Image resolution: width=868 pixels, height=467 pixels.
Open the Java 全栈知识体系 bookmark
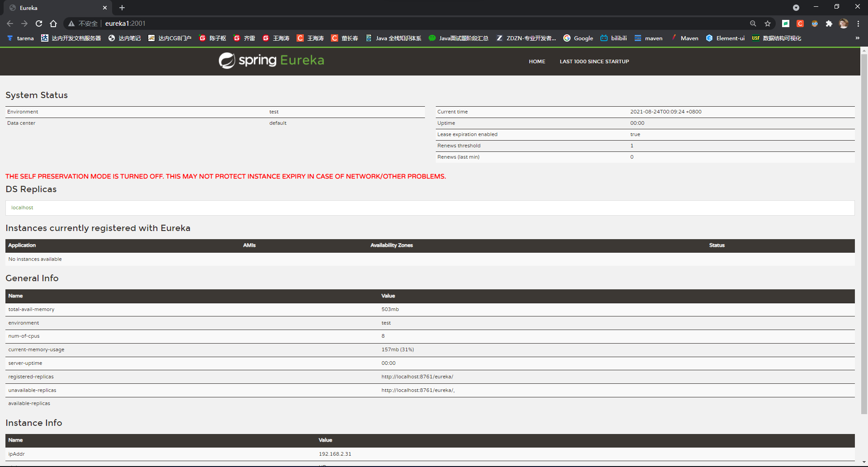coord(393,38)
